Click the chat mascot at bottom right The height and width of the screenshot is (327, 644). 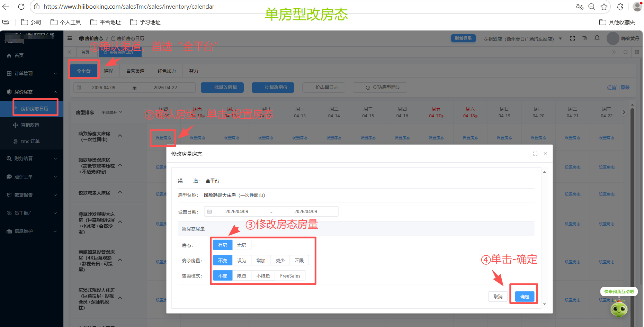click(619, 309)
